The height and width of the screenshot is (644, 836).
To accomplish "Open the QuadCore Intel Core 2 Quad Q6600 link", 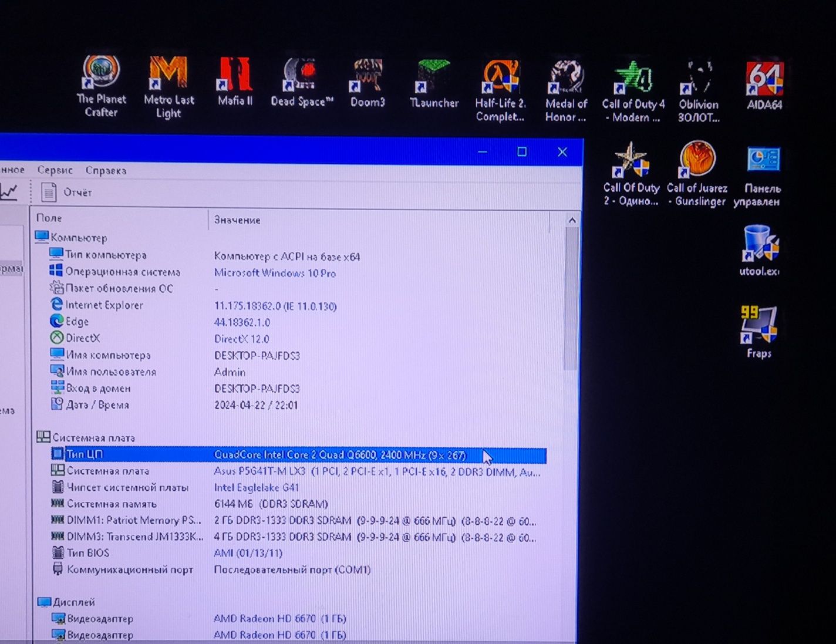I will pyautogui.click(x=340, y=455).
